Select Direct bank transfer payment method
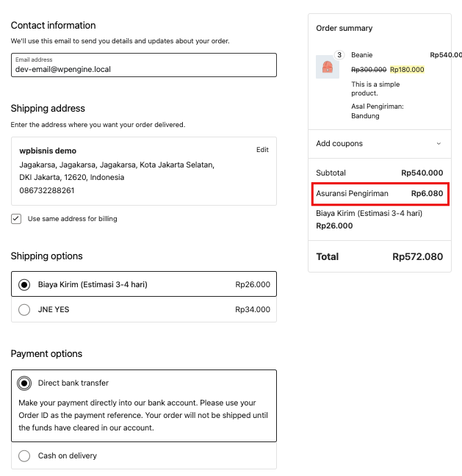 click(24, 383)
